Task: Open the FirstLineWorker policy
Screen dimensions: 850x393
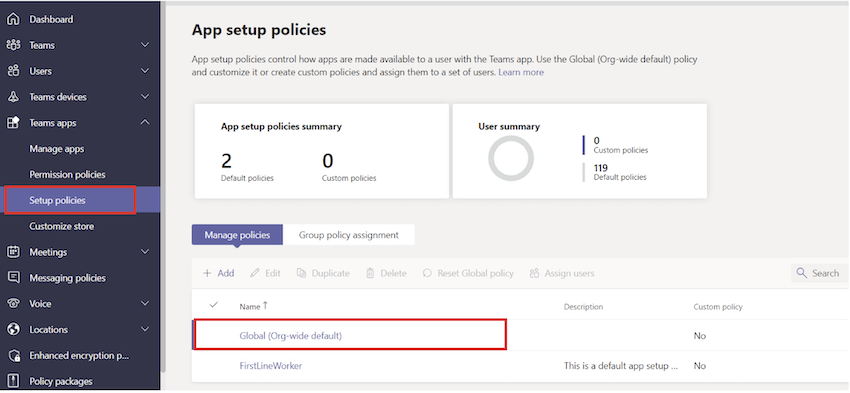Action: [271, 366]
